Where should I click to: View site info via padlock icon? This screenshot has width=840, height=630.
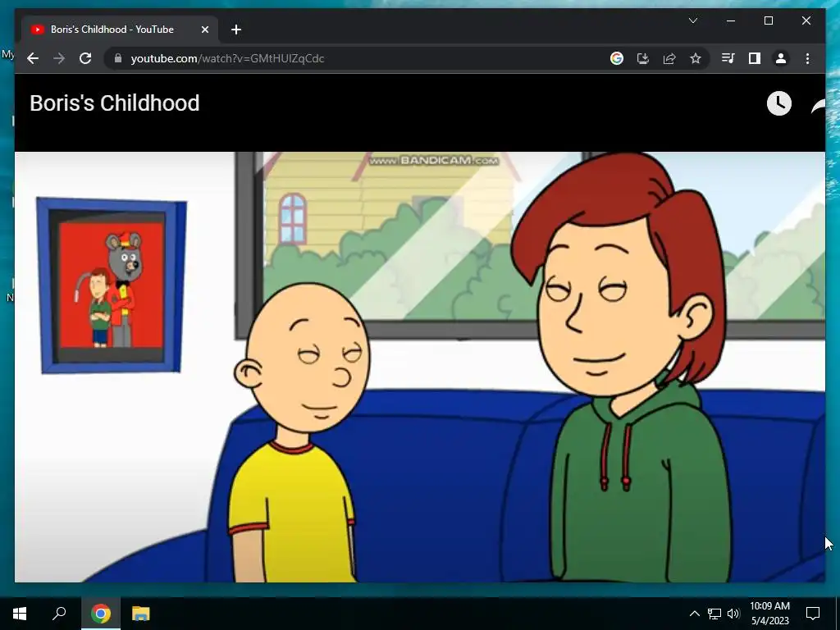118,58
